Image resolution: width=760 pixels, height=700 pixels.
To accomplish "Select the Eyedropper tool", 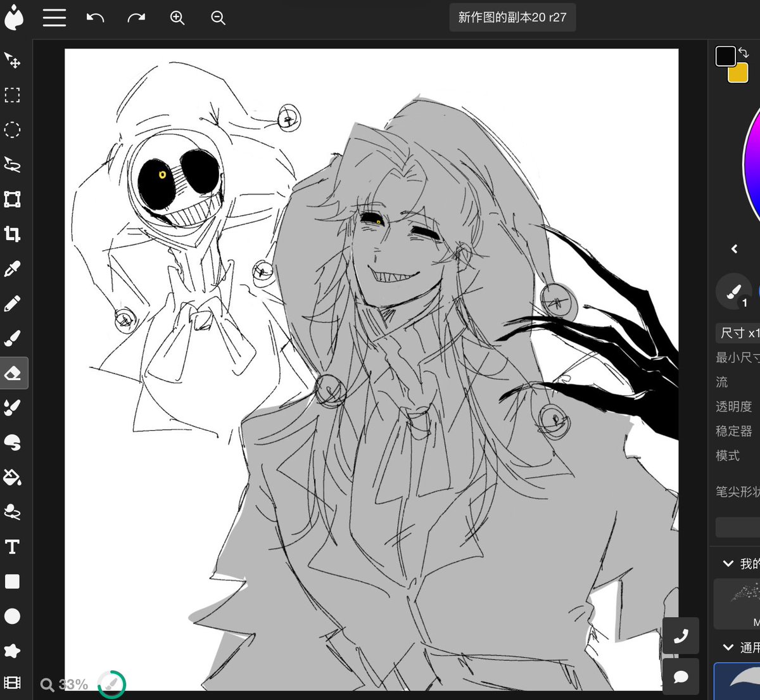I will click(13, 269).
